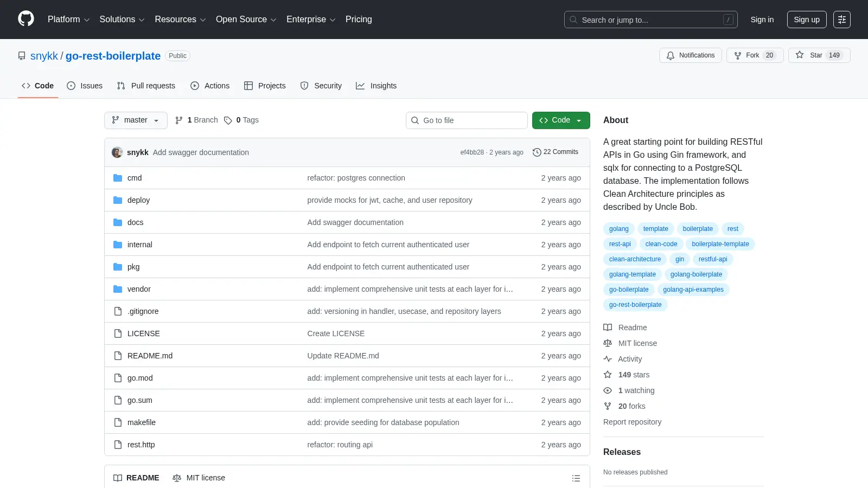Open the go.sum file name link

coord(140,400)
